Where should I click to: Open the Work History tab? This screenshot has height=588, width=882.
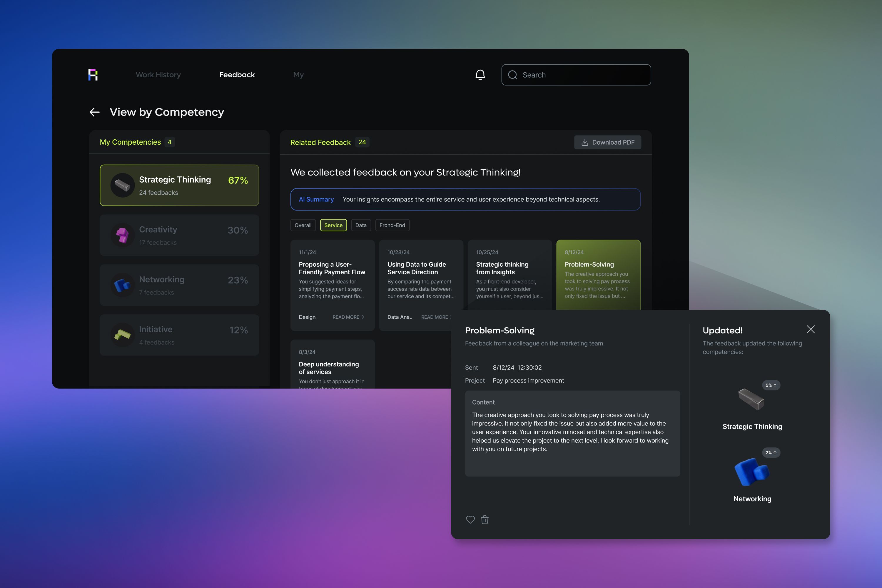point(158,75)
